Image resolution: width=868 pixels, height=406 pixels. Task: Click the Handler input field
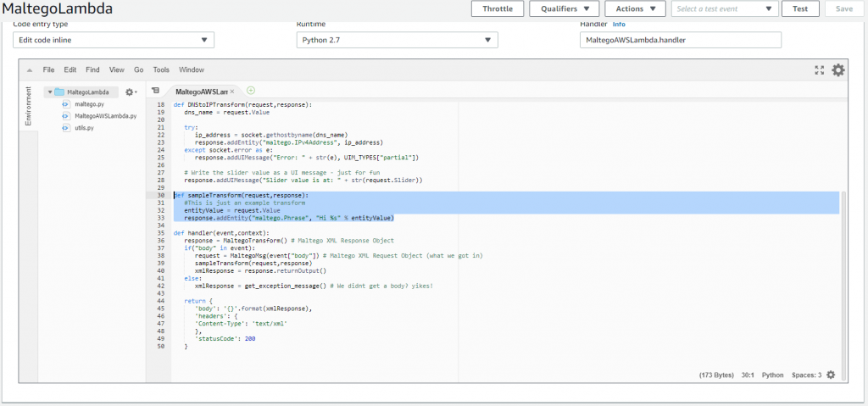click(x=681, y=40)
